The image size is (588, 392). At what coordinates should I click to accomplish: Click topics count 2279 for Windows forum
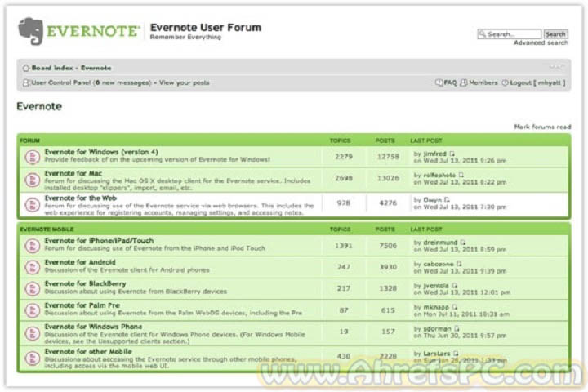(344, 157)
